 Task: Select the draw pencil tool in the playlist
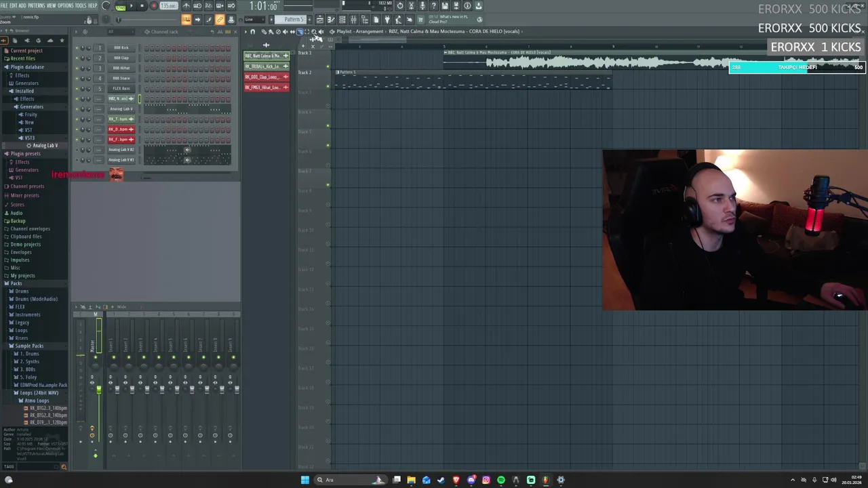pyautogui.click(x=264, y=32)
